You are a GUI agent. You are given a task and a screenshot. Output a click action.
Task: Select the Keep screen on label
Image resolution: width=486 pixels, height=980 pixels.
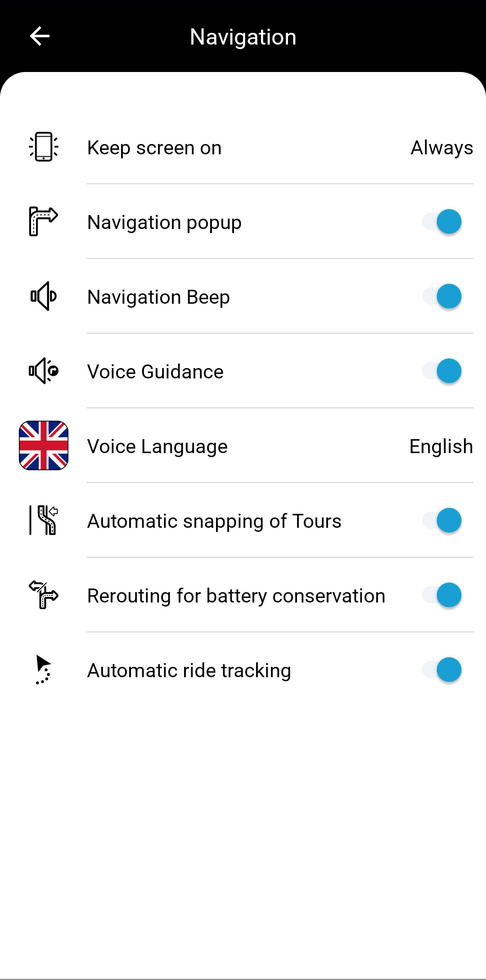click(x=154, y=148)
